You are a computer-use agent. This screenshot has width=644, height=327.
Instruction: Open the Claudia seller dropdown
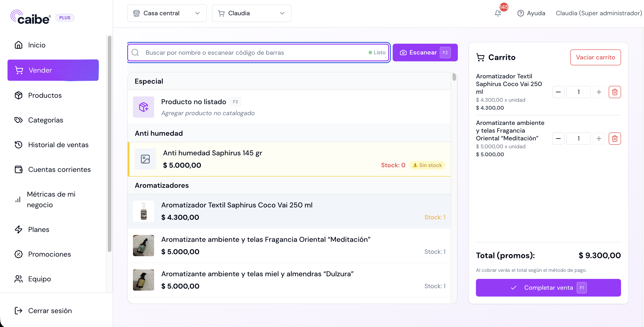pyautogui.click(x=252, y=13)
